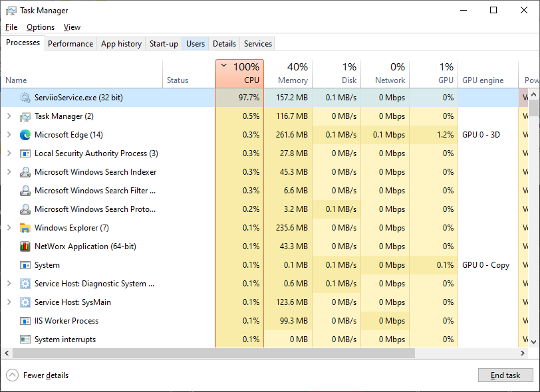Image resolution: width=540 pixels, height=392 pixels.
Task: Expand Service Host: Diagnostic System group
Action: pyautogui.click(x=9, y=284)
